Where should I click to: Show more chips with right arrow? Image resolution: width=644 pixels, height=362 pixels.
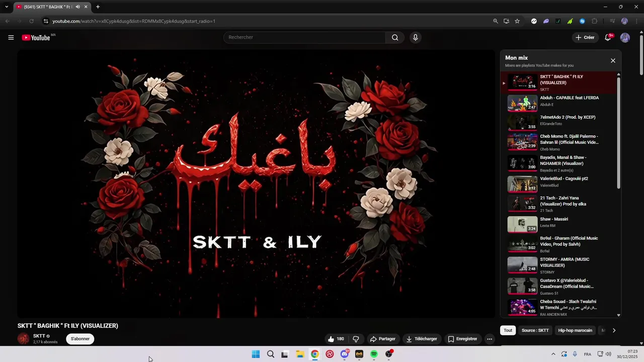coord(614,330)
